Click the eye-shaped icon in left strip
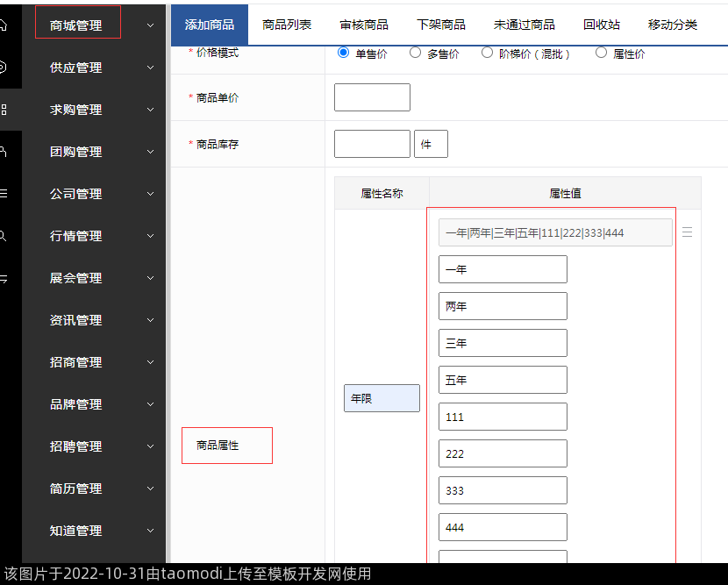The width and height of the screenshot is (728, 585). pyautogui.click(x=4, y=68)
